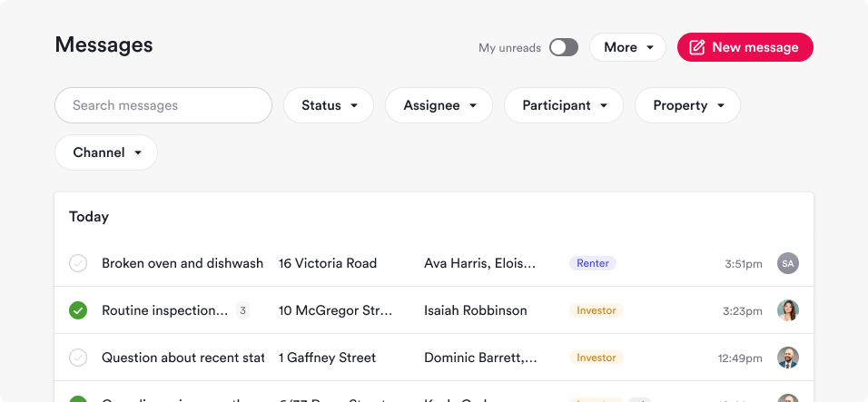The height and width of the screenshot is (402, 868).
Task: Click the unread count badge 3 on Routine inspection
Action: [x=242, y=310]
